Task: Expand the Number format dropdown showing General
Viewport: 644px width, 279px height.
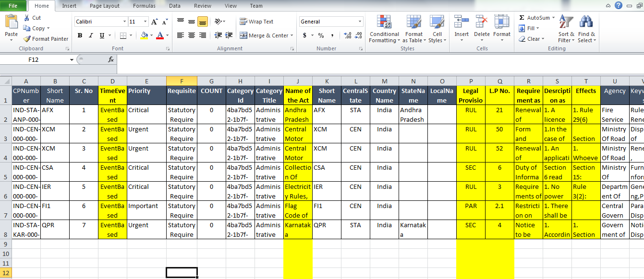Action: (x=359, y=22)
